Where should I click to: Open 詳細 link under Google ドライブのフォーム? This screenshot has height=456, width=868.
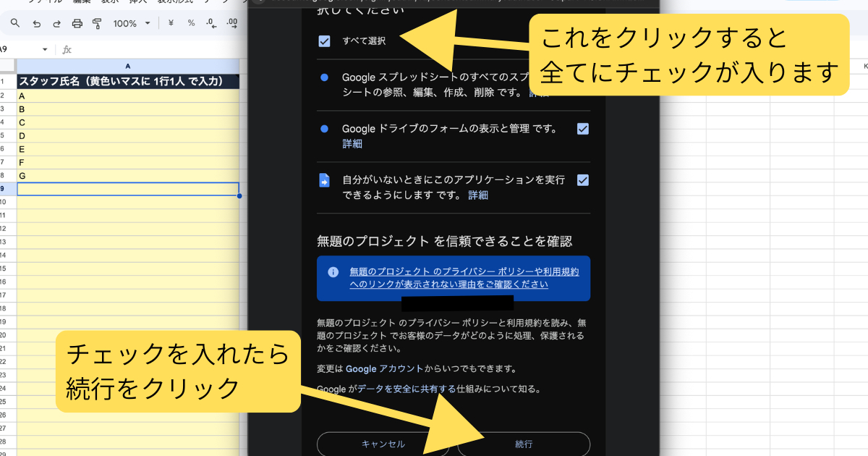pyautogui.click(x=352, y=144)
